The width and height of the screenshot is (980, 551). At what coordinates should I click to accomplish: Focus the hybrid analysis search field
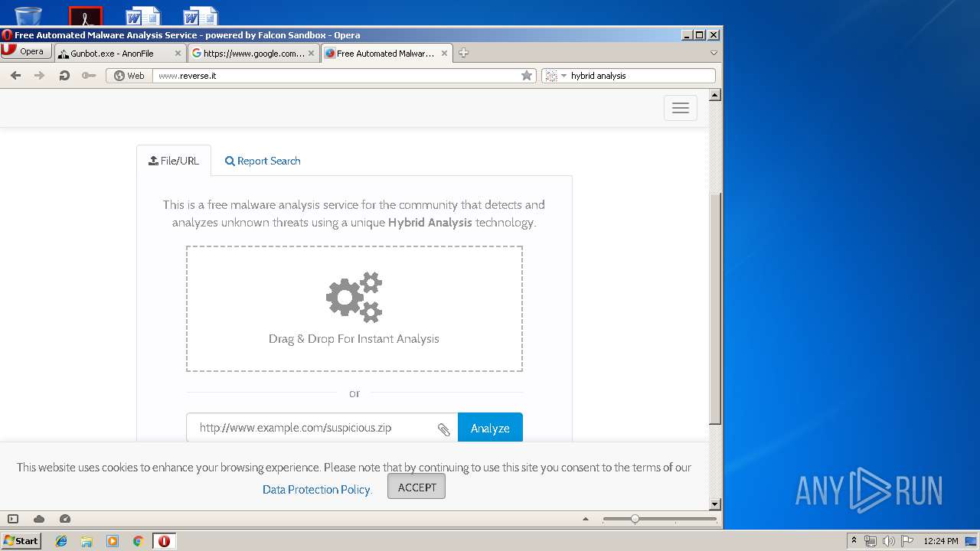[x=642, y=76]
